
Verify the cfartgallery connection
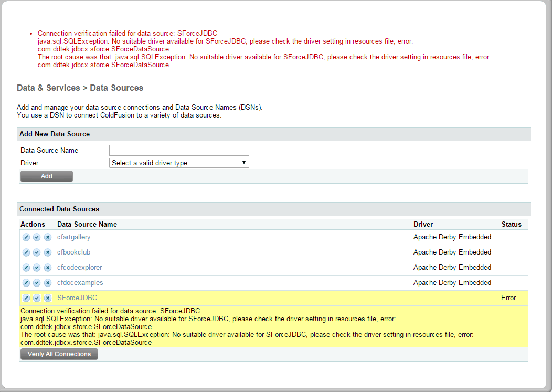(x=37, y=237)
